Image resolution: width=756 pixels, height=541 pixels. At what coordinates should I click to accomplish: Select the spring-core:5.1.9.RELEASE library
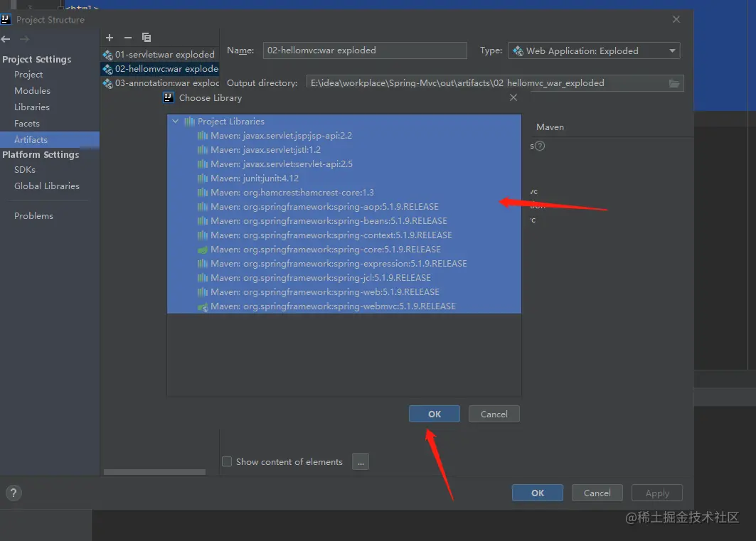click(344, 250)
